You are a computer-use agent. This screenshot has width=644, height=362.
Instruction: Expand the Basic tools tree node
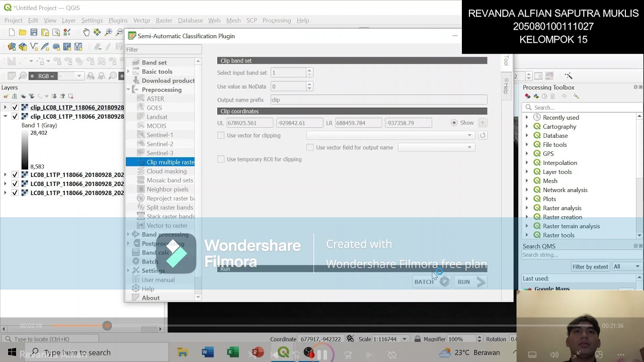point(128,71)
